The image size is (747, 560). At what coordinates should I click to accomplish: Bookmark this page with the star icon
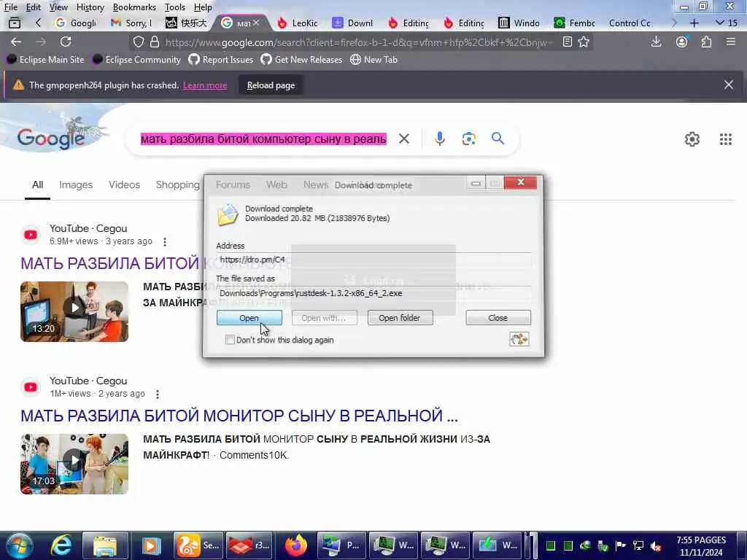coord(584,42)
